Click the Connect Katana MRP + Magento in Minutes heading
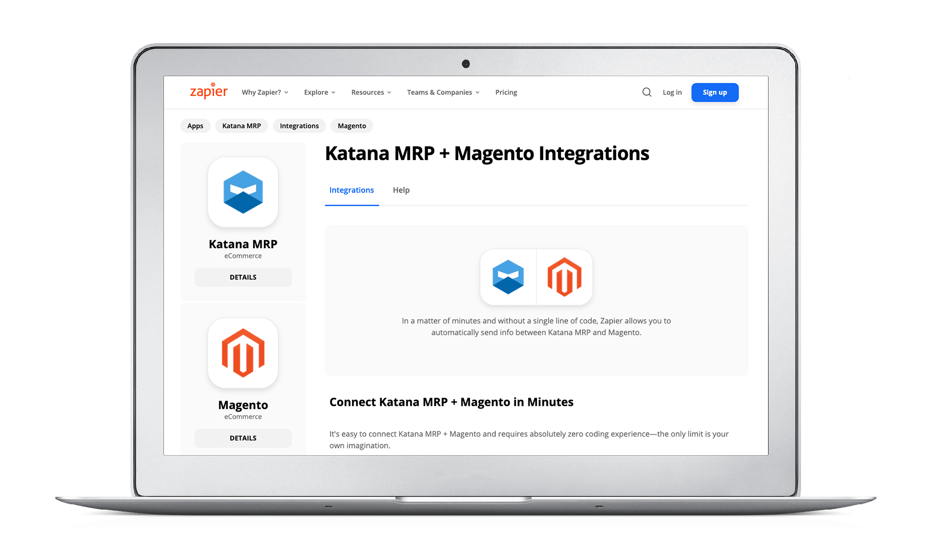 tap(451, 402)
